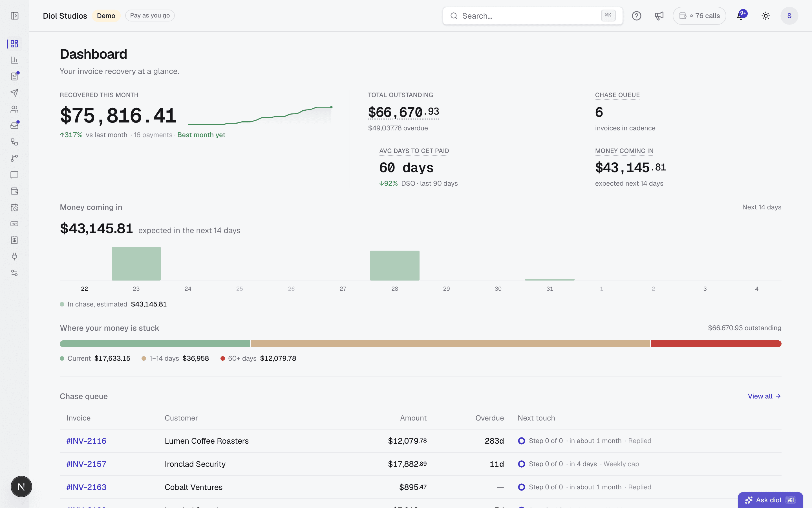Open the inbox tray icon

pyautogui.click(x=14, y=126)
